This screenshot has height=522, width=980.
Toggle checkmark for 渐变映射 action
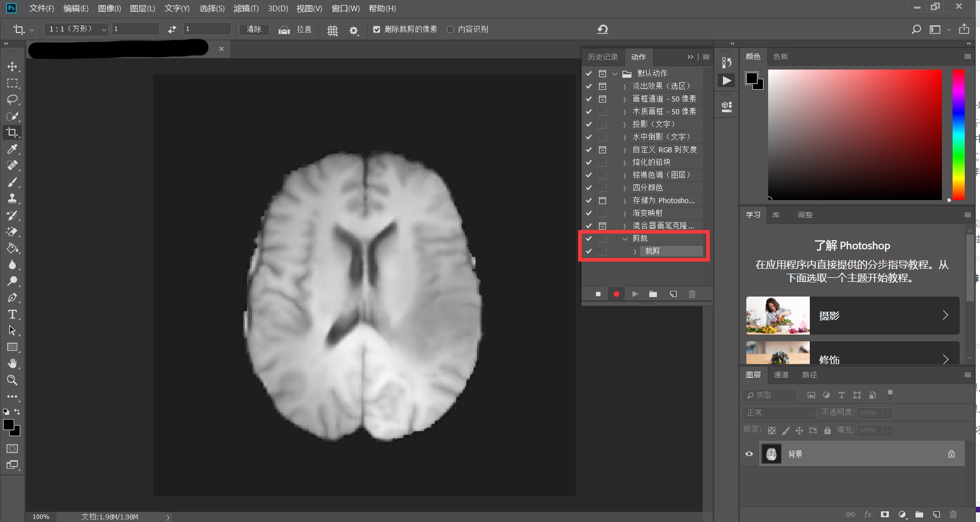pos(588,213)
